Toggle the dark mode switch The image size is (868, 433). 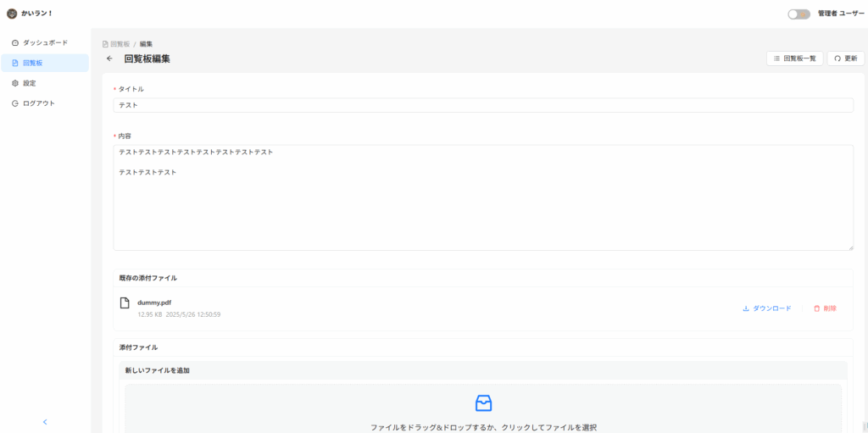click(x=798, y=14)
